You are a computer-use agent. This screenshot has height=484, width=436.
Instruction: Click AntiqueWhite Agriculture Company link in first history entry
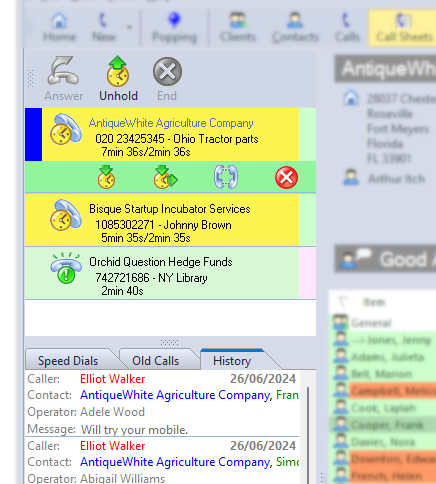[x=175, y=395]
